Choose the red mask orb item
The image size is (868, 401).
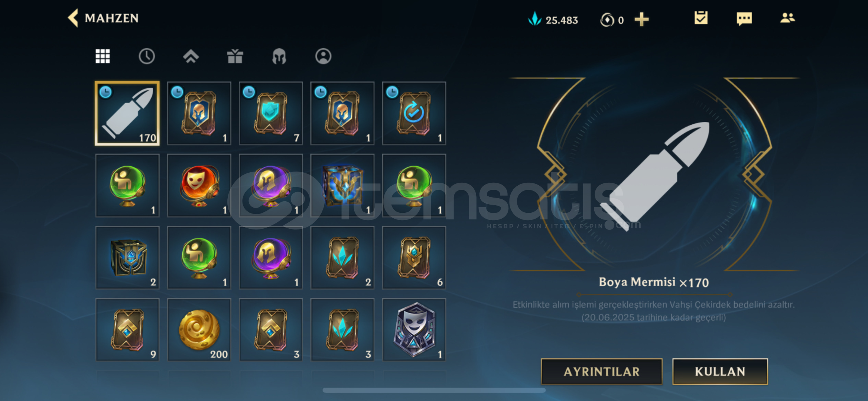(199, 186)
